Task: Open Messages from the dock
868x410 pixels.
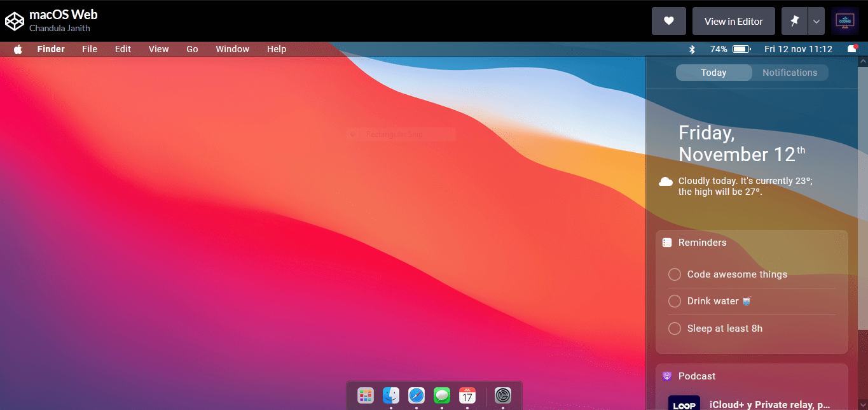Action: (442, 395)
